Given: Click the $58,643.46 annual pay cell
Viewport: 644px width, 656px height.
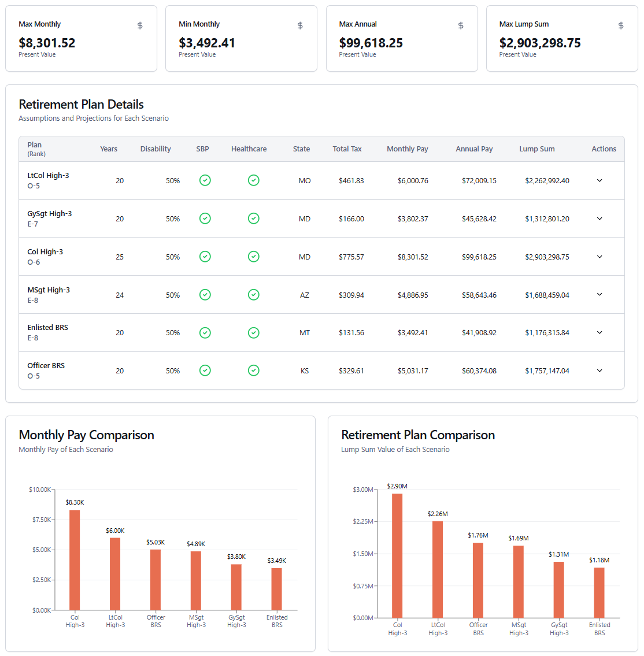Looking at the screenshot, I should pyautogui.click(x=479, y=295).
